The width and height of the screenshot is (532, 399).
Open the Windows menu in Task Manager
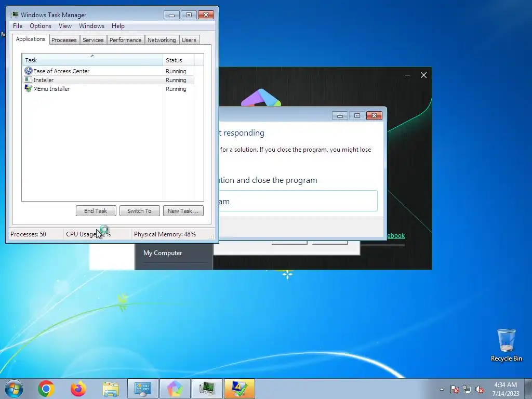[91, 26]
